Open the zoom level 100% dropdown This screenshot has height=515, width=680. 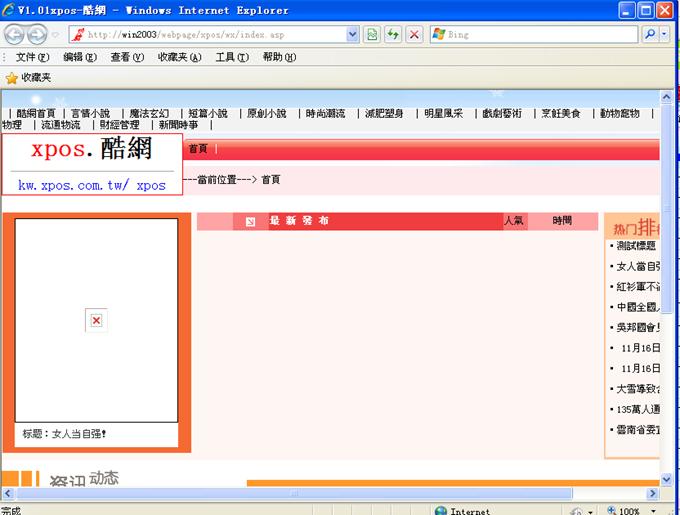[x=637, y=510]
